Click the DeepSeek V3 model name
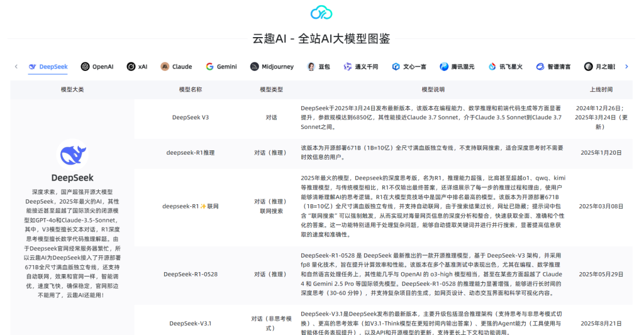 click(x=191, y=117)
